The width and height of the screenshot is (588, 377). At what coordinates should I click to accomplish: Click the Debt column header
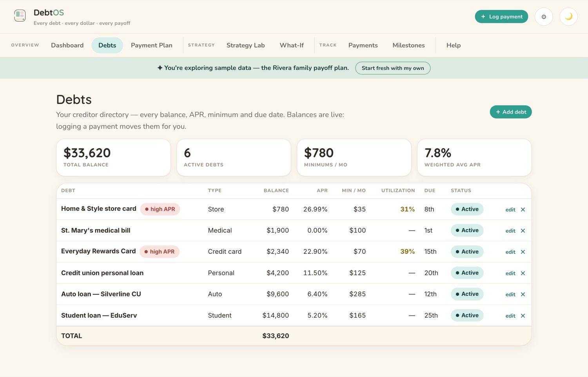(x=68, y=191)
